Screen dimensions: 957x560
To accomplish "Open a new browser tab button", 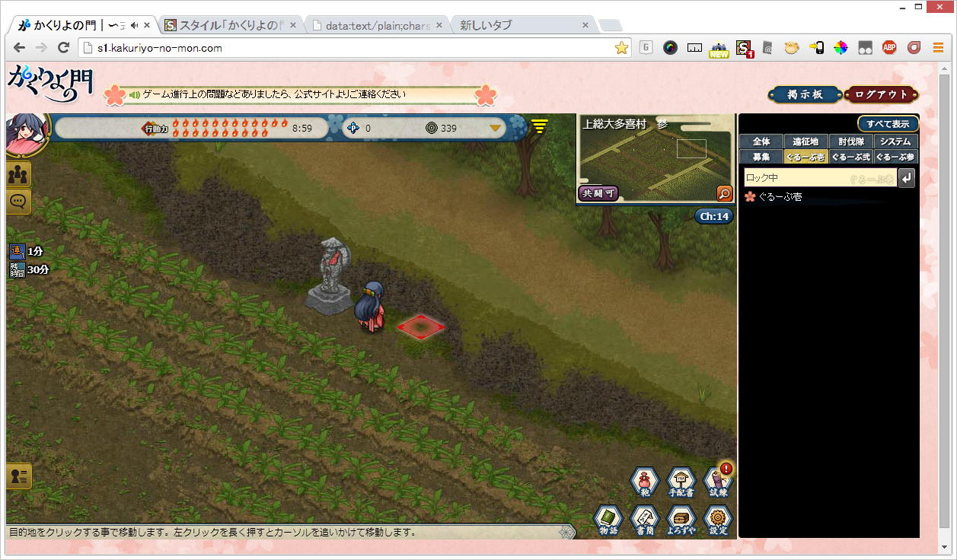I will [x=610, y=26].
